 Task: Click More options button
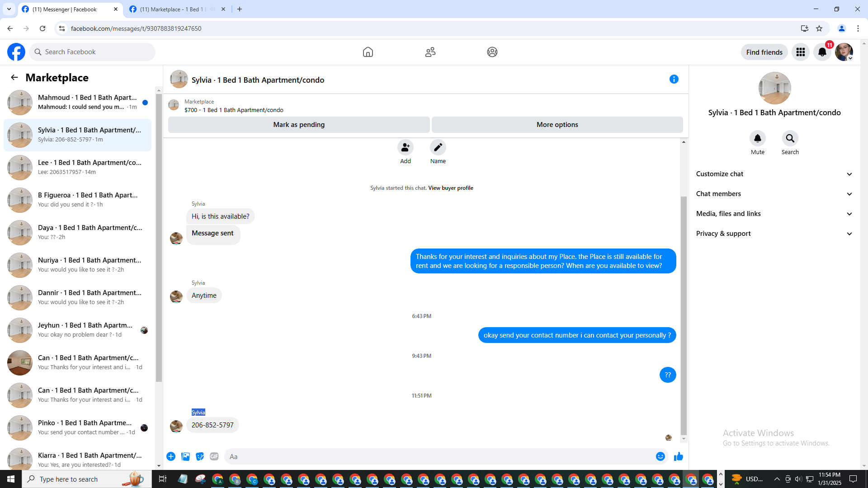[x=557, y=125]
